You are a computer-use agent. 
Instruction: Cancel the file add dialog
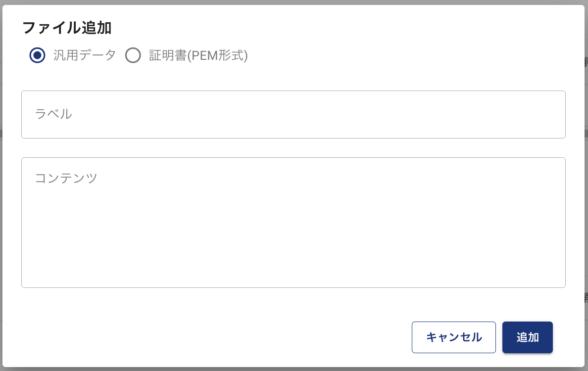click(453, 337)
